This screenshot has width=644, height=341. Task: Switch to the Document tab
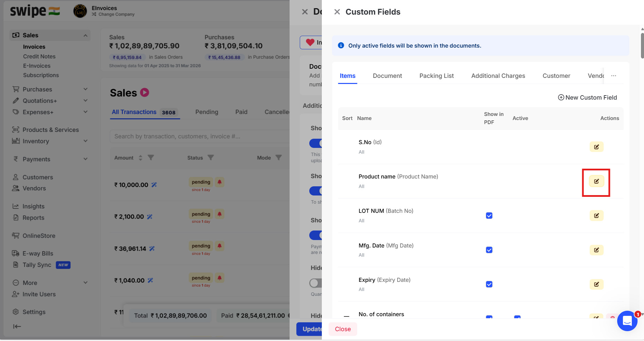(x=387, y=76)
